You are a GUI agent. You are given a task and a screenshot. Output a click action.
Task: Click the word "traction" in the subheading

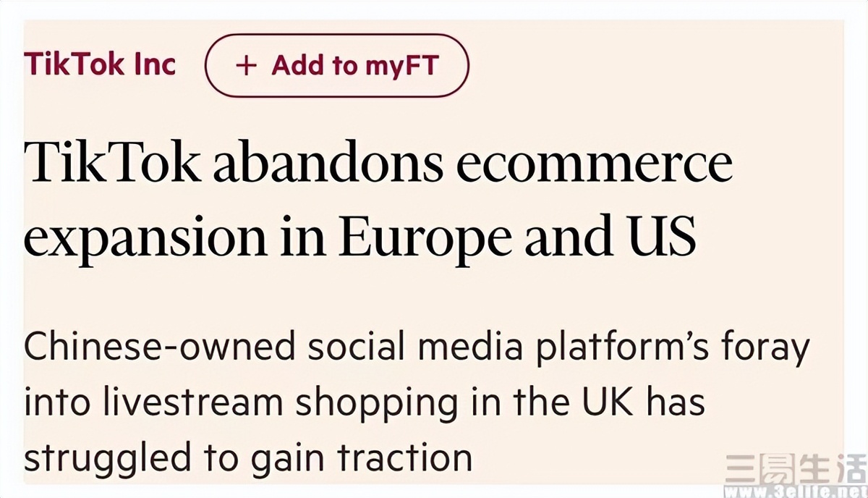pyautogui.click(x=409, y=457)
